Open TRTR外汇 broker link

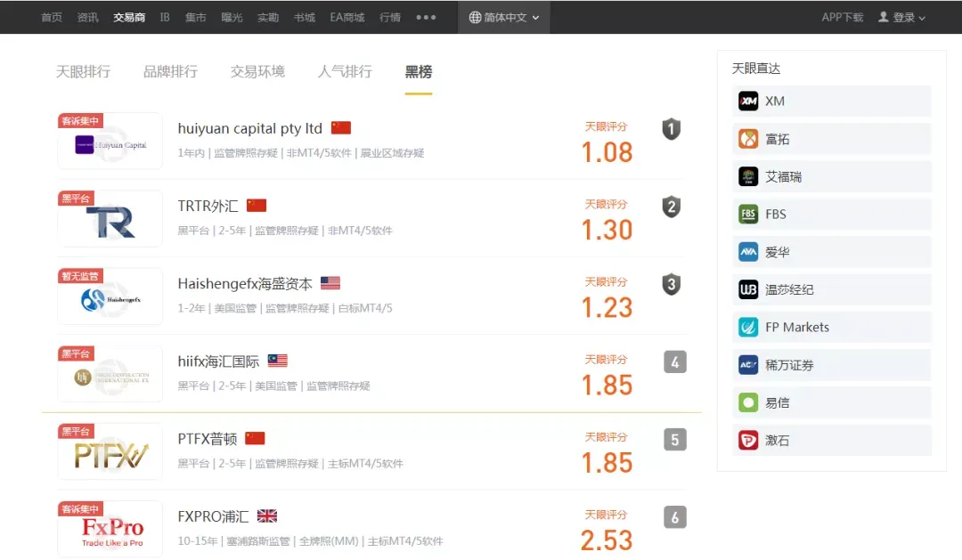point(208,206)
